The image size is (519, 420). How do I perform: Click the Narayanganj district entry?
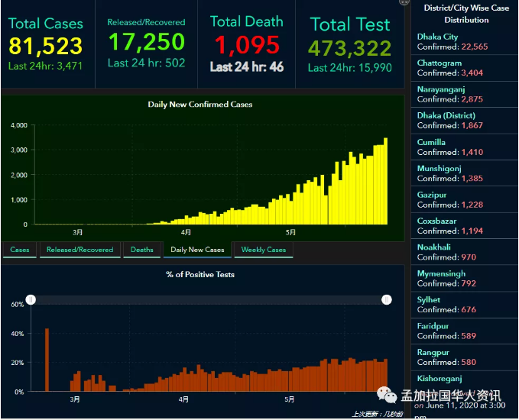tap(465, 94)
